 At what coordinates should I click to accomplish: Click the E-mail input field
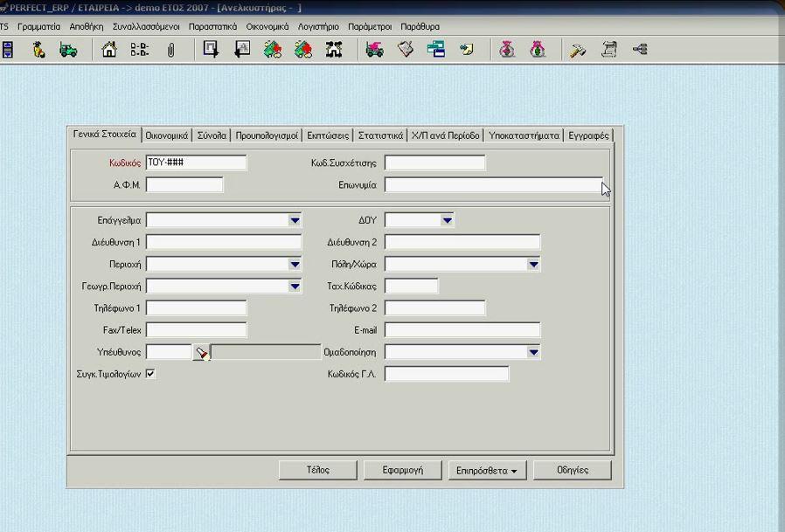click(x=462, y=330)
